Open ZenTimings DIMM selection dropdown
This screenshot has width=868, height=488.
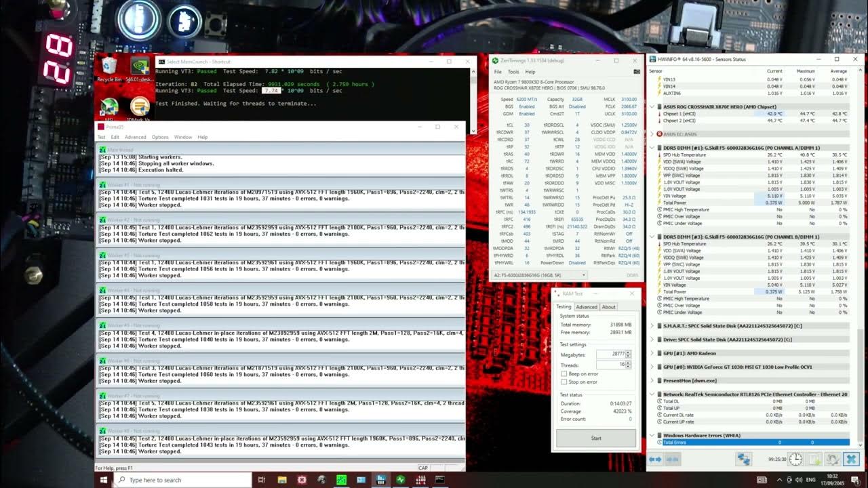[x=540, y=275]
